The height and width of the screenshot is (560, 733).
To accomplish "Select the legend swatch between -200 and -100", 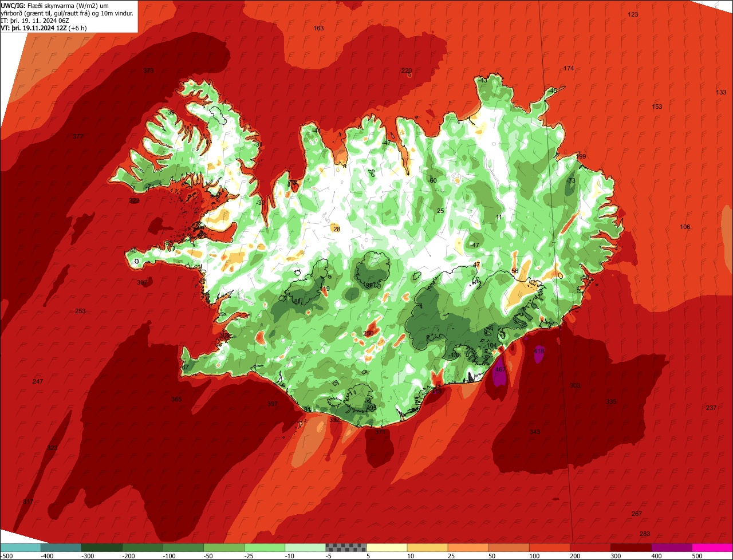I will coord(143,547).
